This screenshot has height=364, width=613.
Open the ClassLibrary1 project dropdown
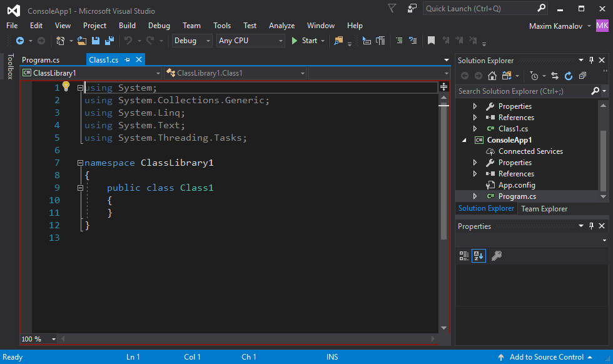click(91, 73)
